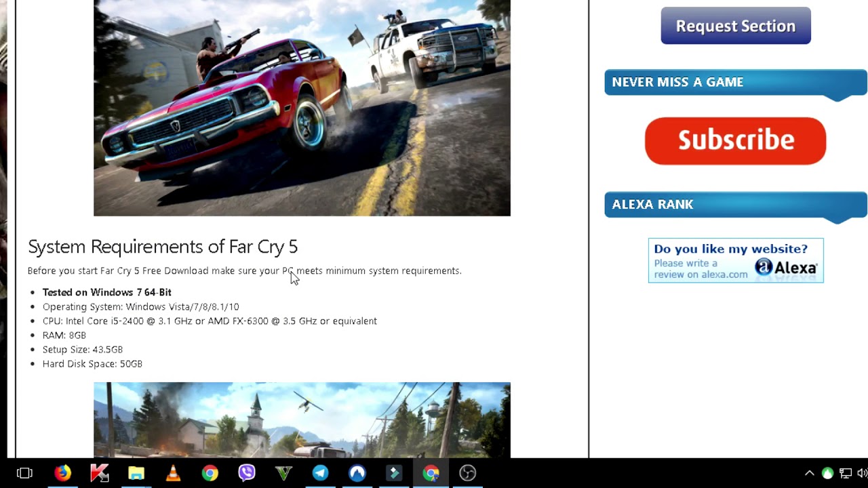Click the 'System Requirements of Far Cry 5' heading
The height and width of the screenshot is (488, 868).
pyautogui.click(x=163, y=246)
